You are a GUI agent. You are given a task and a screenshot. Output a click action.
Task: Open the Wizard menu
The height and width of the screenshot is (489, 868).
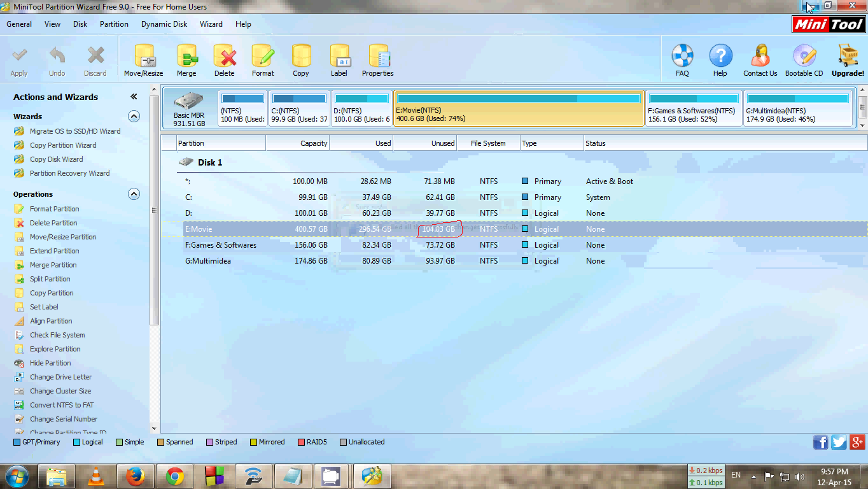[211, 24]
